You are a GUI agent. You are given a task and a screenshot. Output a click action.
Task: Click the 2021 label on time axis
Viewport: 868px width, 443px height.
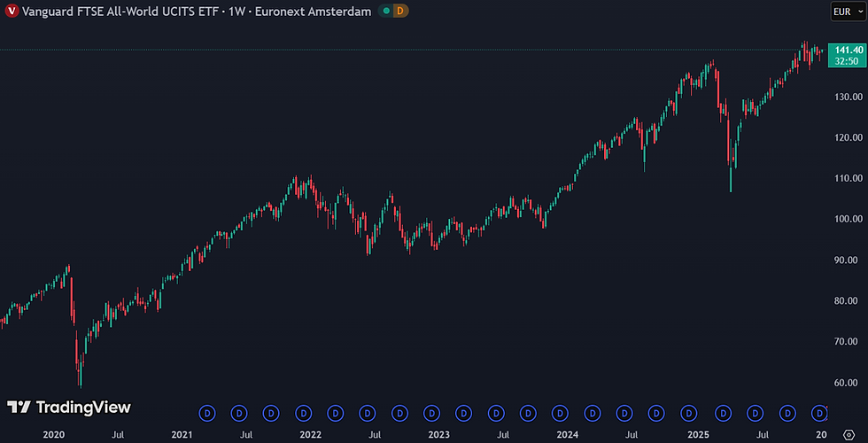[182, 435]
